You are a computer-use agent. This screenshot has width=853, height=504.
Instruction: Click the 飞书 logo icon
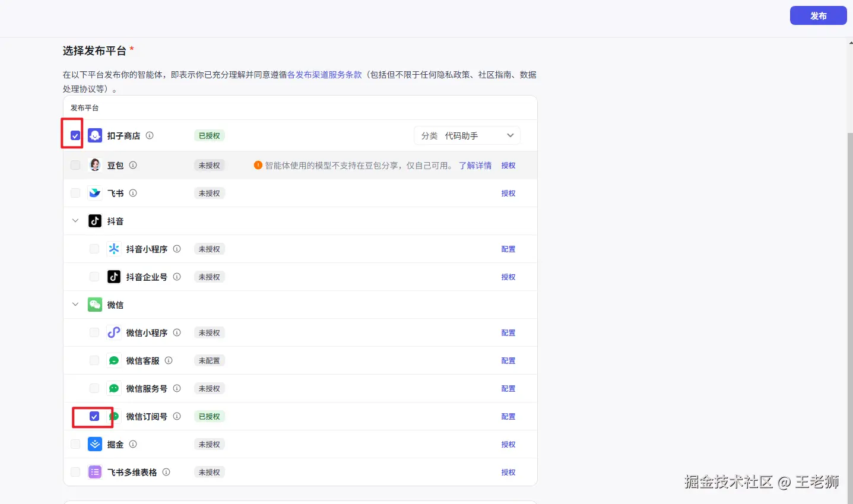95,193
